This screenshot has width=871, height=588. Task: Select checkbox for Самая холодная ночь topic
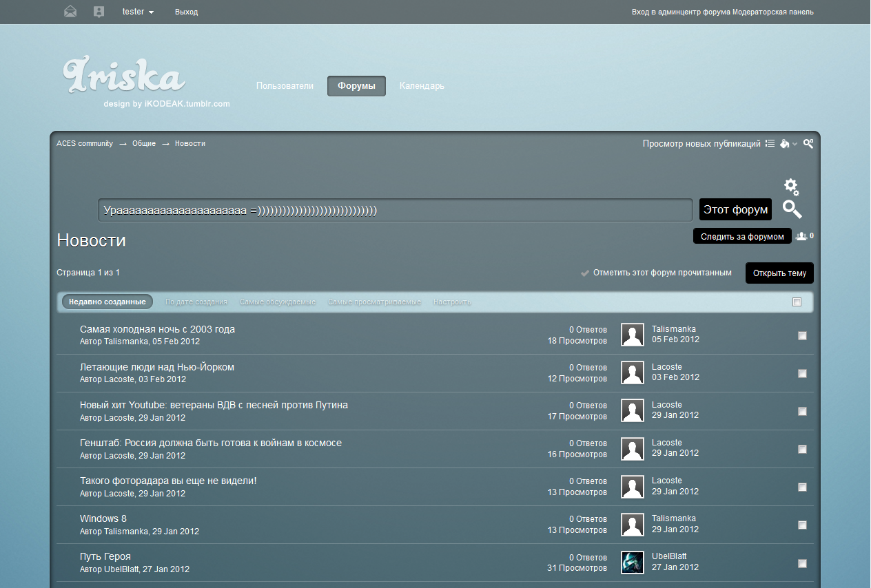[802, 335]
